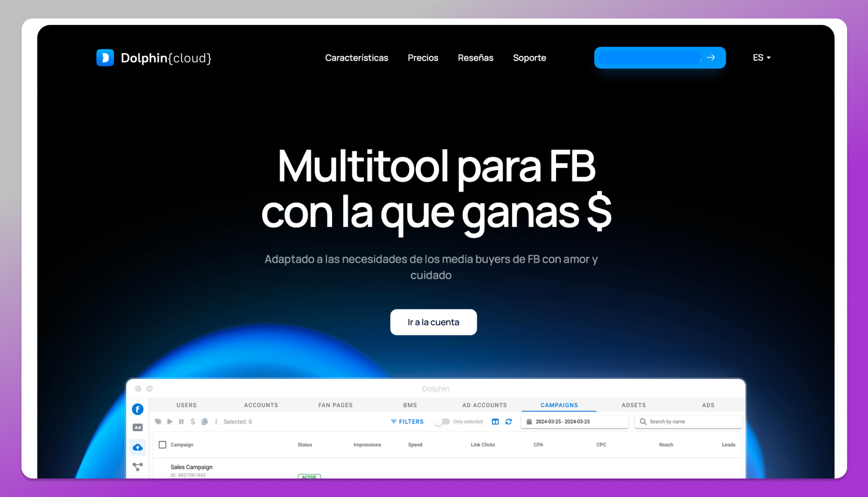Open the FAN PAGES tab
868x497 pixels.
point(336,405)
